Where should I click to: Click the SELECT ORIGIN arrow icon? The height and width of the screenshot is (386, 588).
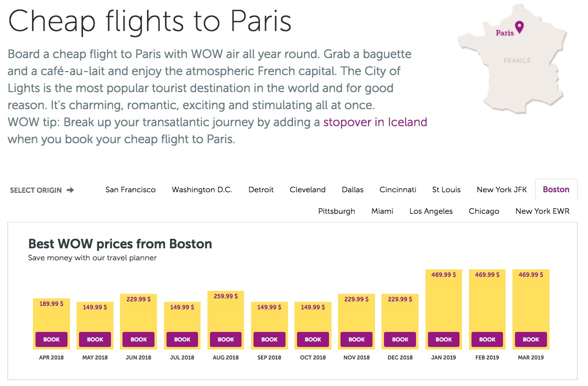click(71, 190)
